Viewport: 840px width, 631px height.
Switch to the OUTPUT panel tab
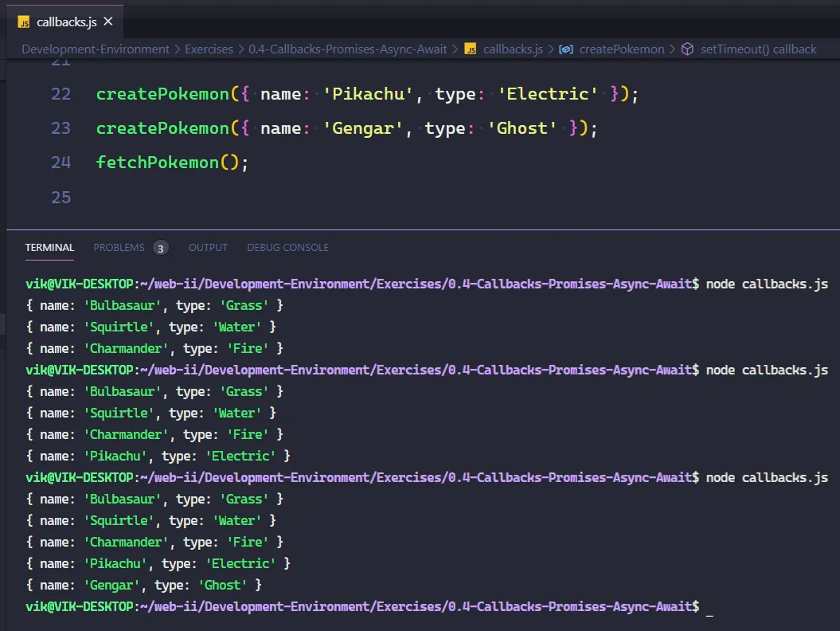coord(208,248)
